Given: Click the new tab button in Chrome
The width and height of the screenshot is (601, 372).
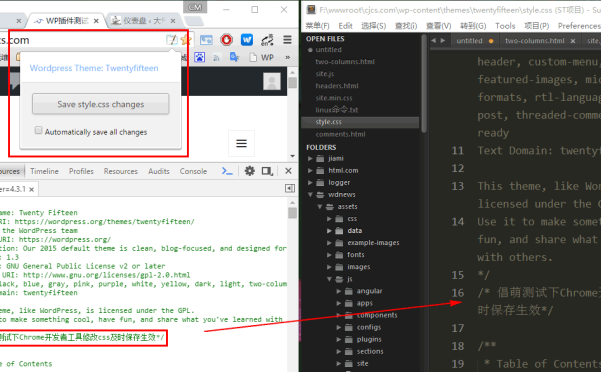Looking at the screenshot, I should (194, 21).
